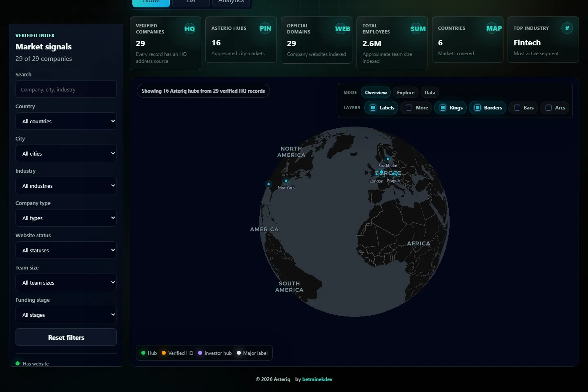Open the All statuses website dropdown
Screen dimensions: 588x392
click(x=66, y=250)
